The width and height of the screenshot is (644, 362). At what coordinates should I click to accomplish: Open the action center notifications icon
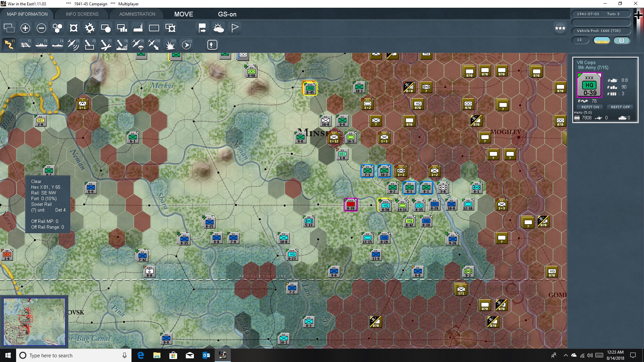(x=633, y=355)
